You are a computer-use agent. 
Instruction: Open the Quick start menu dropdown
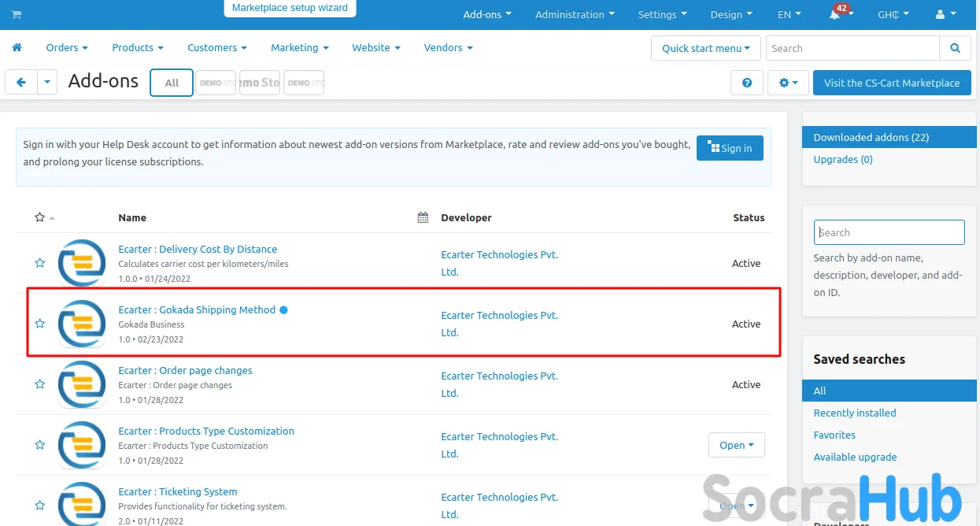pos(705,48)
